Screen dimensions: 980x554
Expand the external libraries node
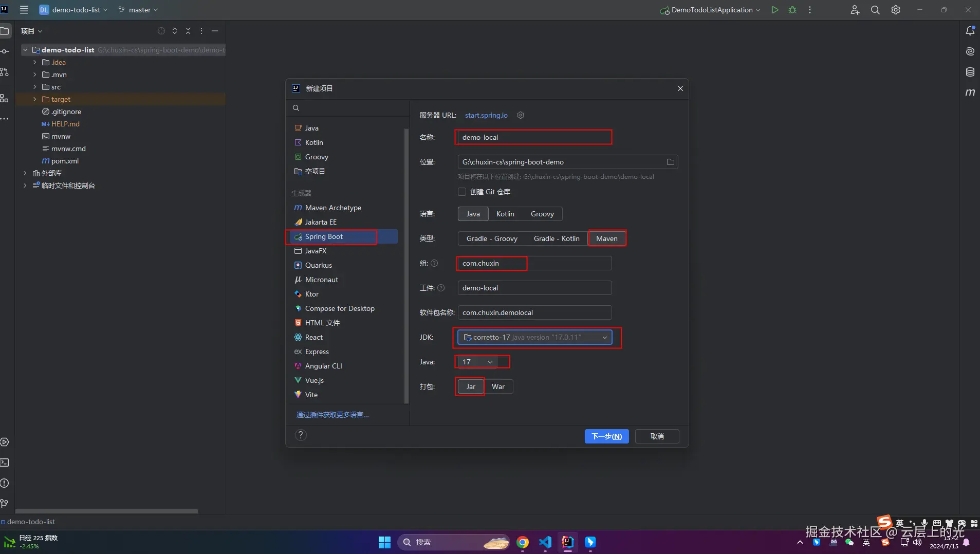point(25,173)
